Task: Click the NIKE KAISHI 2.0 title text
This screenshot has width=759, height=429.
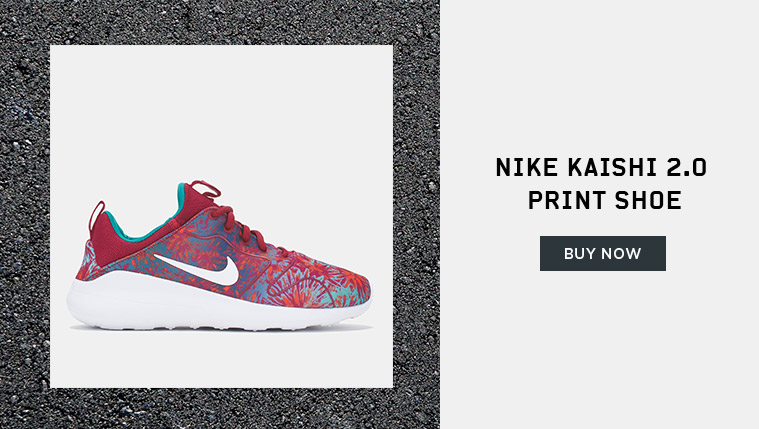Action: pos(601,168)
